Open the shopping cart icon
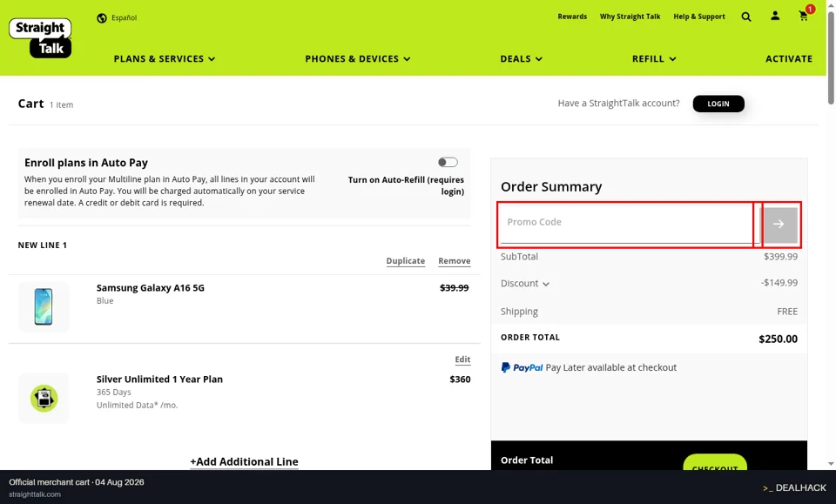Screen dimensions: 836x504 point(804,17)
